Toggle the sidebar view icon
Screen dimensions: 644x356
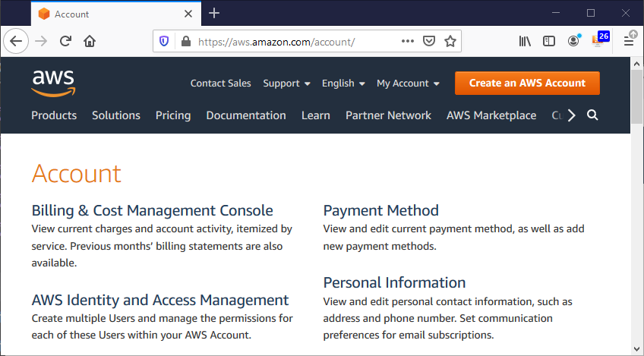click(548, 42)
